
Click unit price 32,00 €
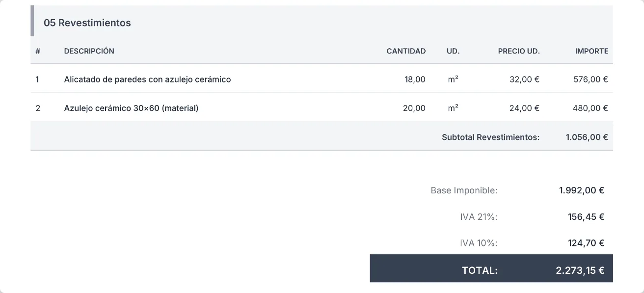(524, 79)
